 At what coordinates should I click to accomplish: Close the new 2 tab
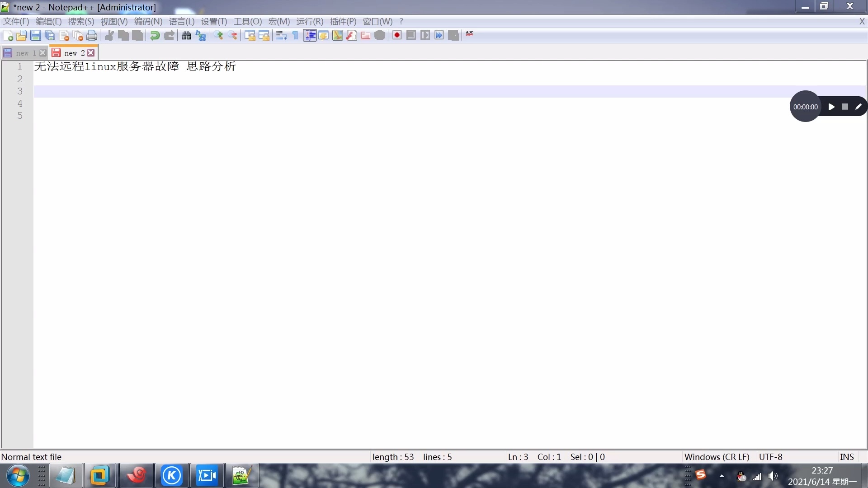(x=91, y=52)
